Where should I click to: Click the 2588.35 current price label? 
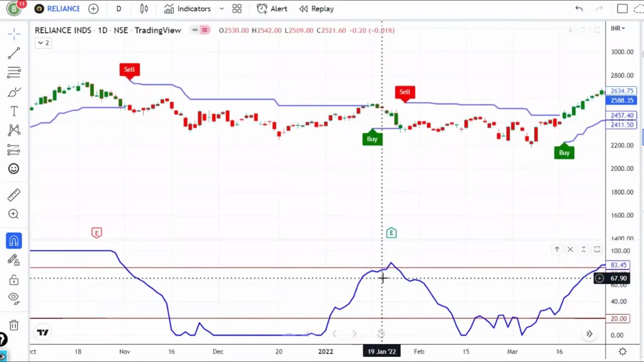[621, 101]
